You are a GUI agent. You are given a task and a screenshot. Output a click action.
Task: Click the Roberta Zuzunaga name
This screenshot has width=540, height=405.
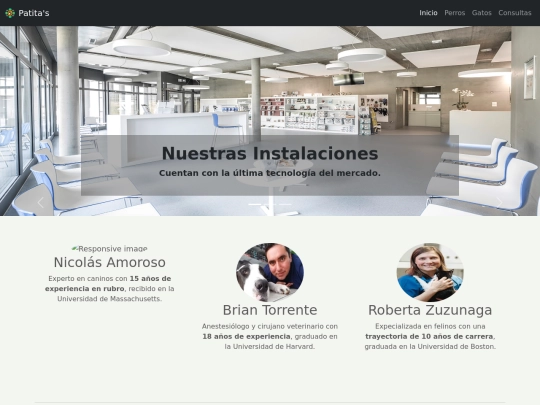430,310
